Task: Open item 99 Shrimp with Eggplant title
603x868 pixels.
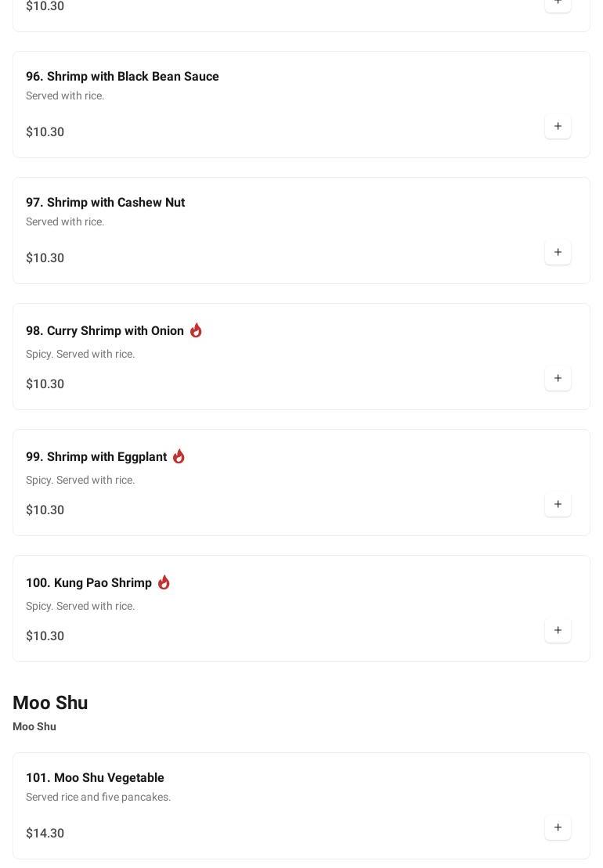Action: click(x=96, y=457)
